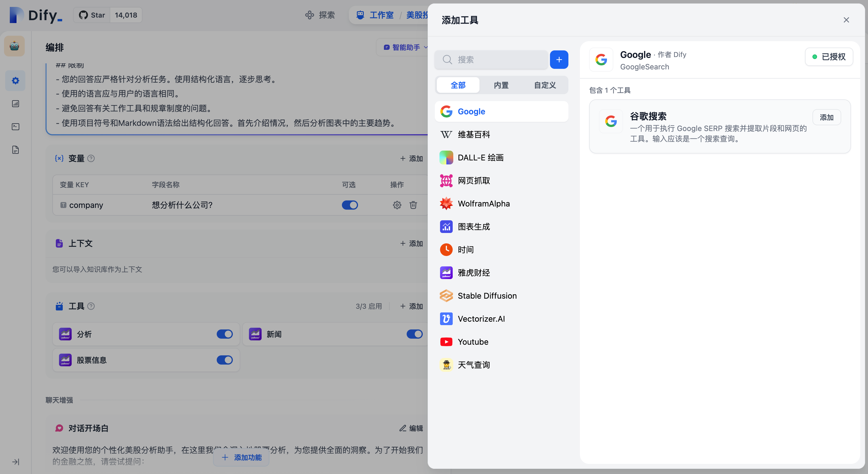Disable the 股票信息 tool
The image size is (868, 474).
(x=225, y=360)
